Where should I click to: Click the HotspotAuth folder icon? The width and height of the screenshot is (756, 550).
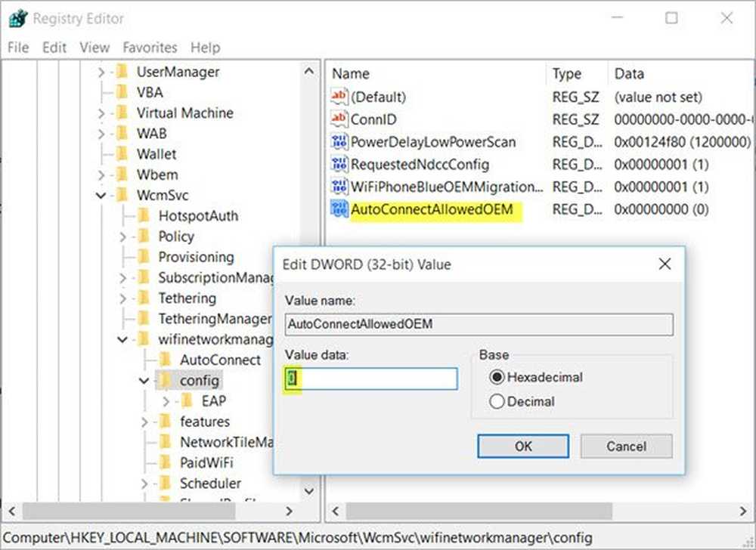click(x=144, y=216)
